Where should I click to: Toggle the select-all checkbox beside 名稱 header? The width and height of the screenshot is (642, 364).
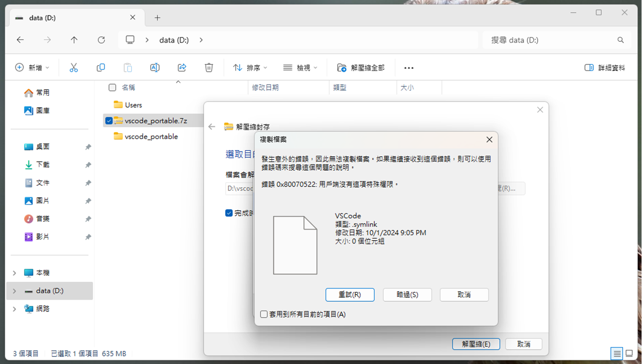point(112,88)
